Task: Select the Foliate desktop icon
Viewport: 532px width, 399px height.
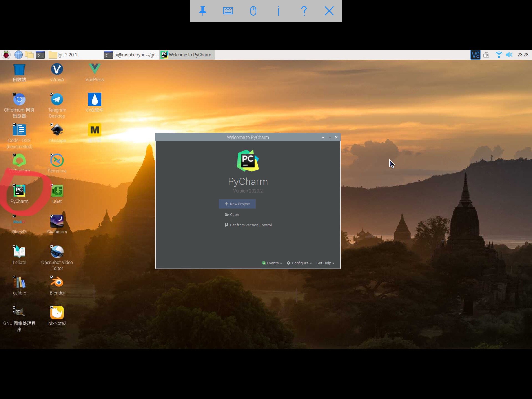Action: pos(19,255)
